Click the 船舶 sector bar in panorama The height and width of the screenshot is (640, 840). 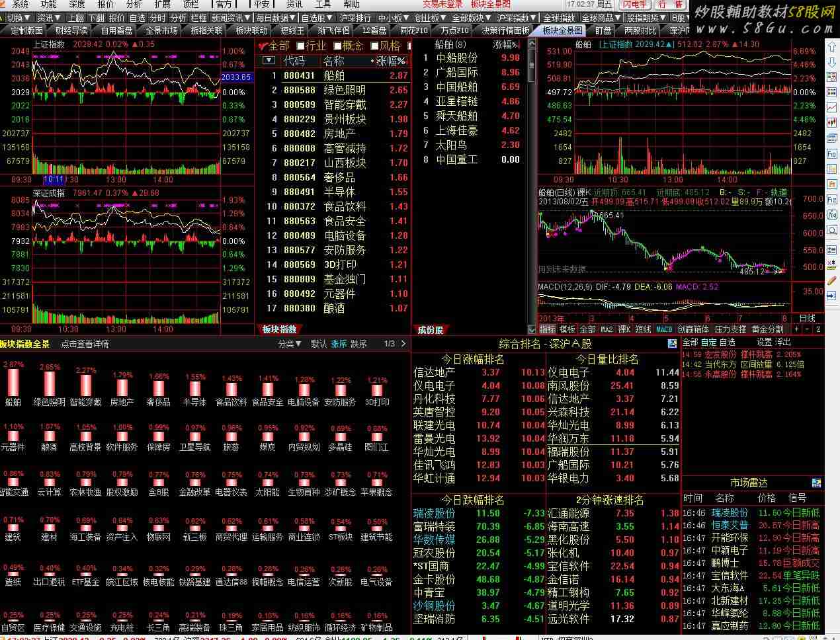pos(13,384)
